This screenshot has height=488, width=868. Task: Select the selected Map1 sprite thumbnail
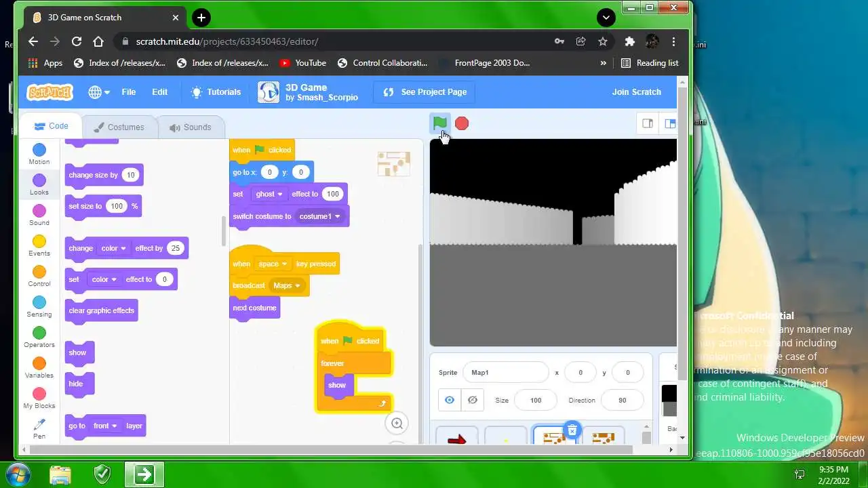554,436
